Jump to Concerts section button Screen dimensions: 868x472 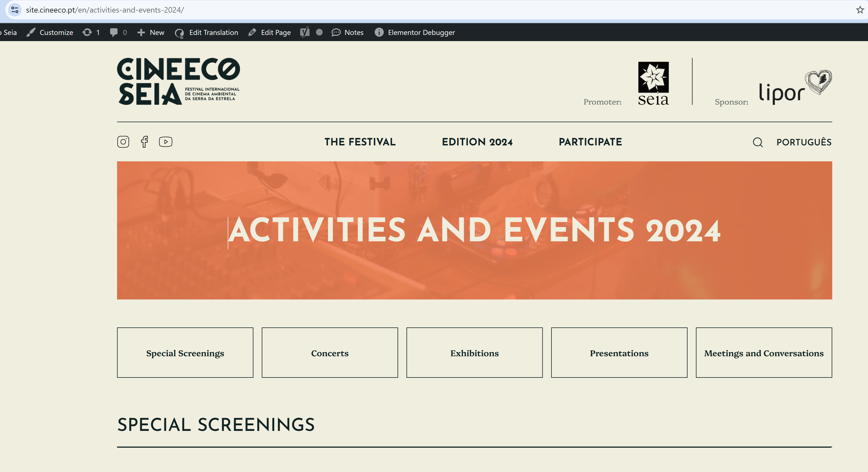[x=330, y=353]
